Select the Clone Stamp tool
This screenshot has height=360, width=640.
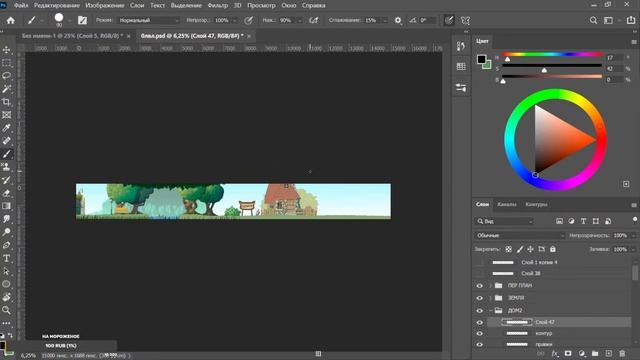[7, 167]
